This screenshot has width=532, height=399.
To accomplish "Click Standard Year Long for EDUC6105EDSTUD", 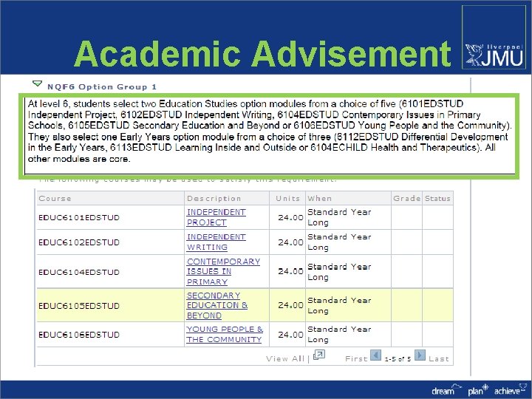I will point(339,305).
